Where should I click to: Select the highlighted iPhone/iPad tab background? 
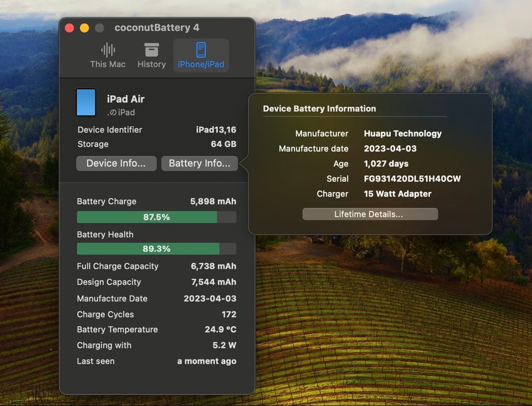[200, 55]
